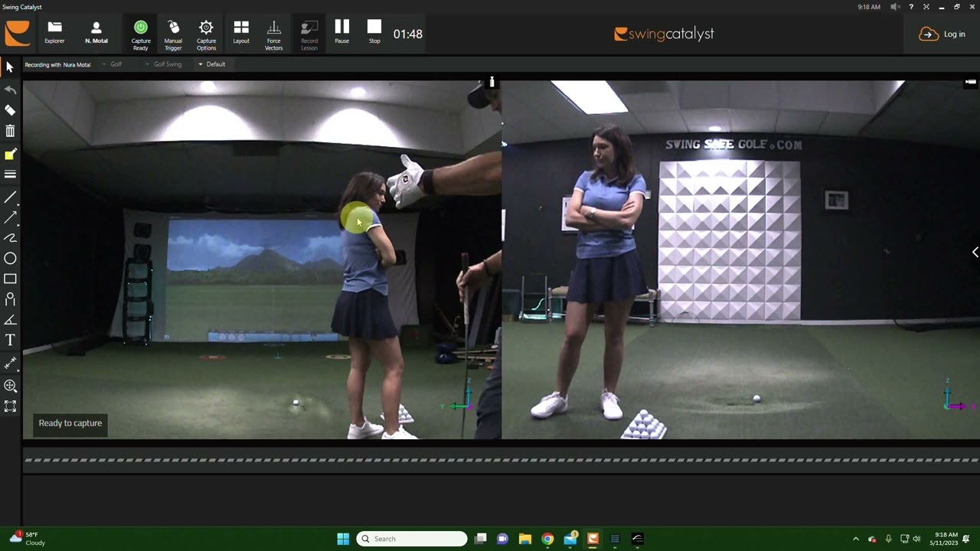Click the taskbar microphone tray icon
This screenshot has height=551, width=980.
888,539
